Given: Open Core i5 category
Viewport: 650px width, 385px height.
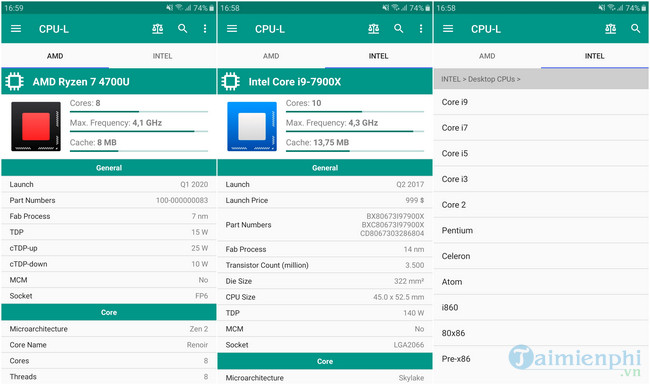Looking at the screenshot, I should [541, 153].
